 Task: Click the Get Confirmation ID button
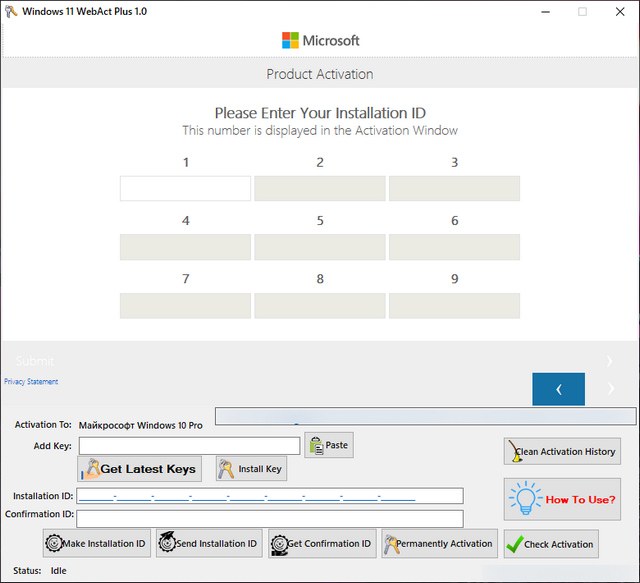[322, 543]
